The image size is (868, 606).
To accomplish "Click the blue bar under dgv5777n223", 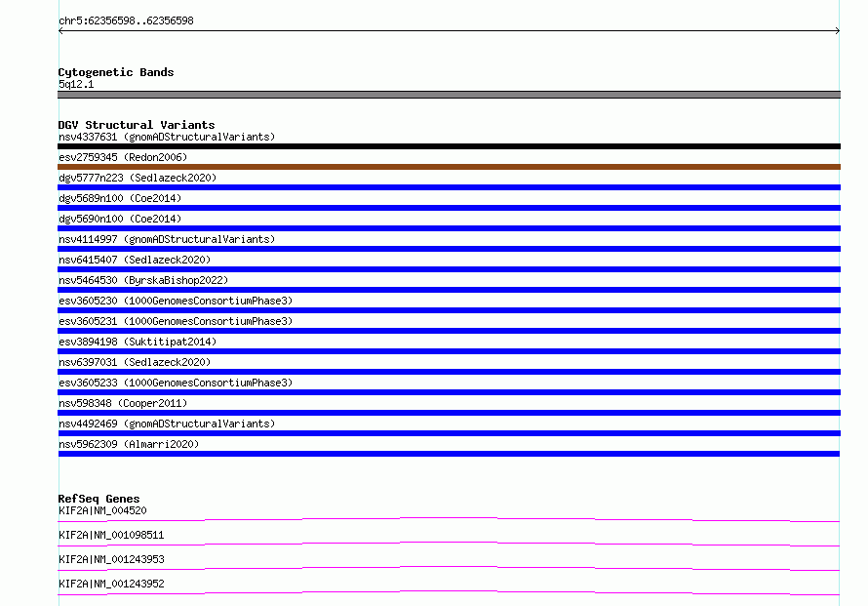I will [x=449, y=187].
